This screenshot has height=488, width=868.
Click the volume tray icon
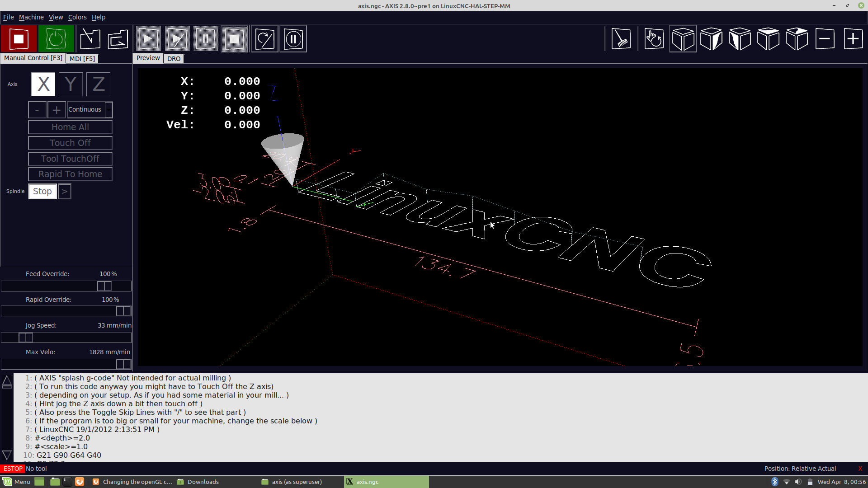tap(798, 482)
